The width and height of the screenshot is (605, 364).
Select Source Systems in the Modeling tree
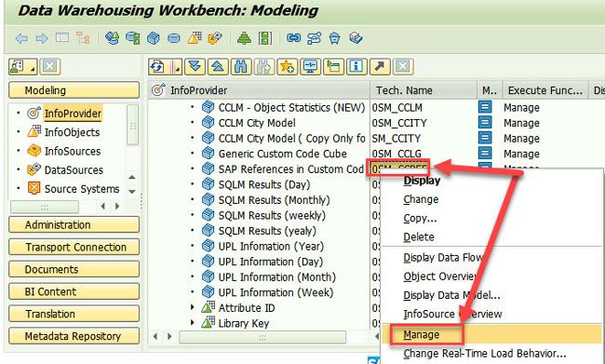tap(82, 189)
